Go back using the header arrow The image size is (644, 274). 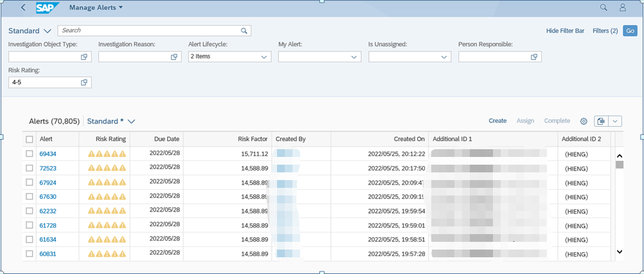click(23, 7)
